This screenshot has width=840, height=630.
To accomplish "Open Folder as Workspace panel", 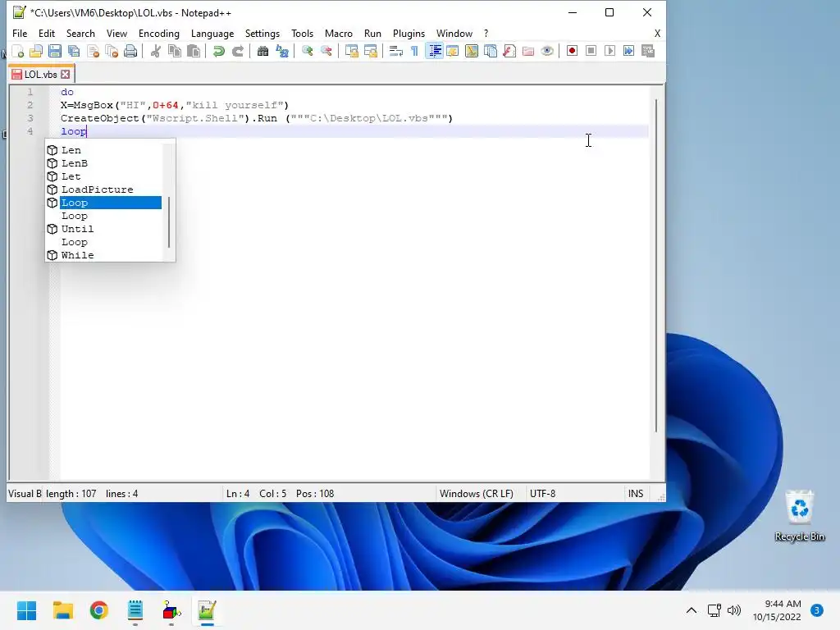I will click(528, 52).
